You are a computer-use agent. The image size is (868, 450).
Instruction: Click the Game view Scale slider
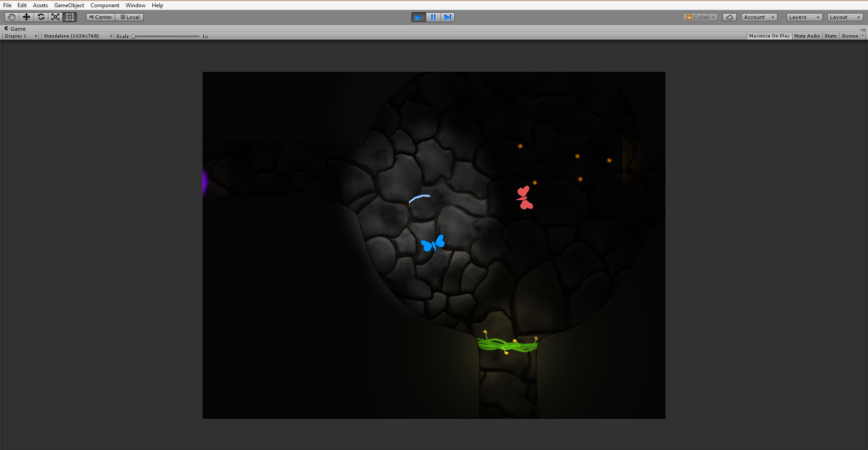(166, 36)
